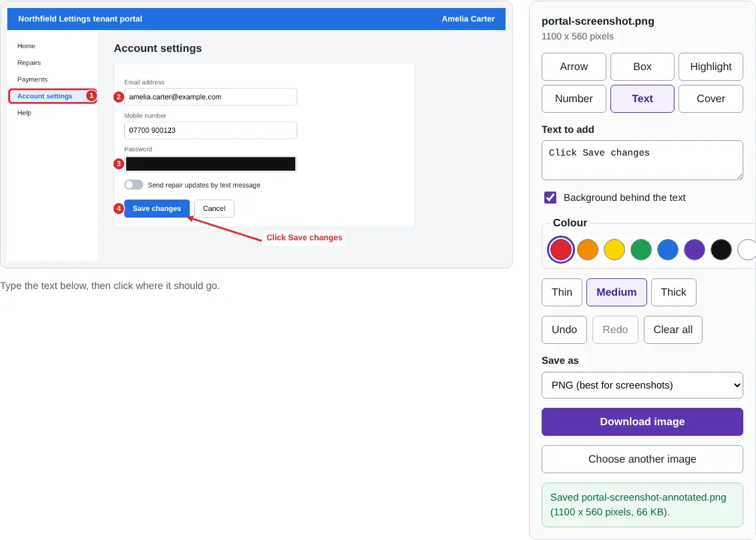The height and width of the screenshot is (540, 756).
Task: Set line thickness to Medium
Action: tap(616, 292)
